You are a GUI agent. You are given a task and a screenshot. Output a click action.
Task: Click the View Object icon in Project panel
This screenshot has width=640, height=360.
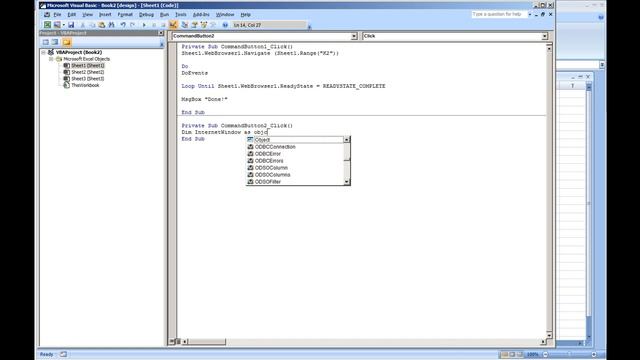[55, 42]
